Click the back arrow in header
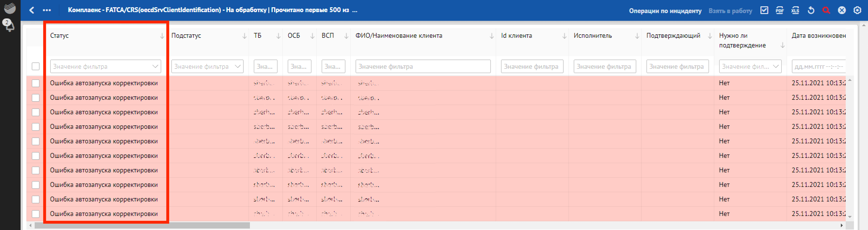Image resolution: width=868 pixels, height=230 pixels. pos(32,10)
